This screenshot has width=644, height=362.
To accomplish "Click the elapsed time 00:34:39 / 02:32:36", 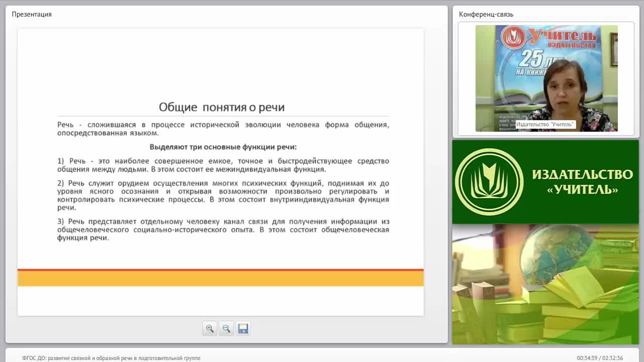I will (x=600, y=358).
